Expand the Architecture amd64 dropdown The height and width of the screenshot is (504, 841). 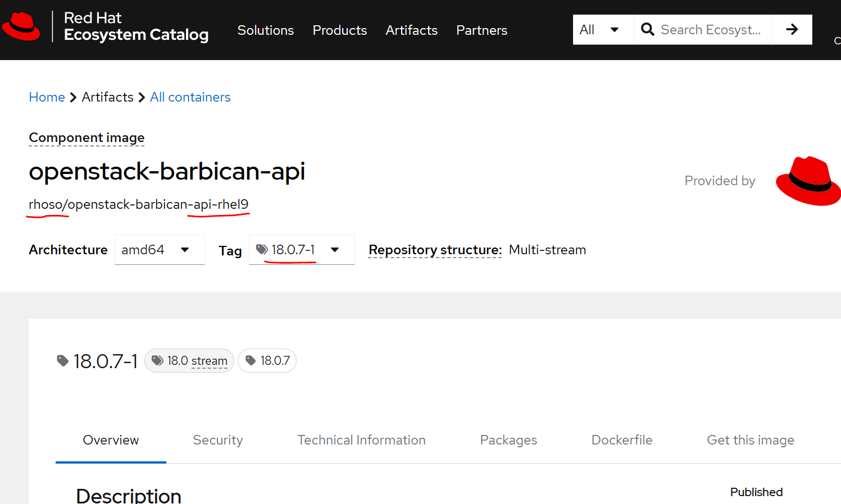click(160, 250)
